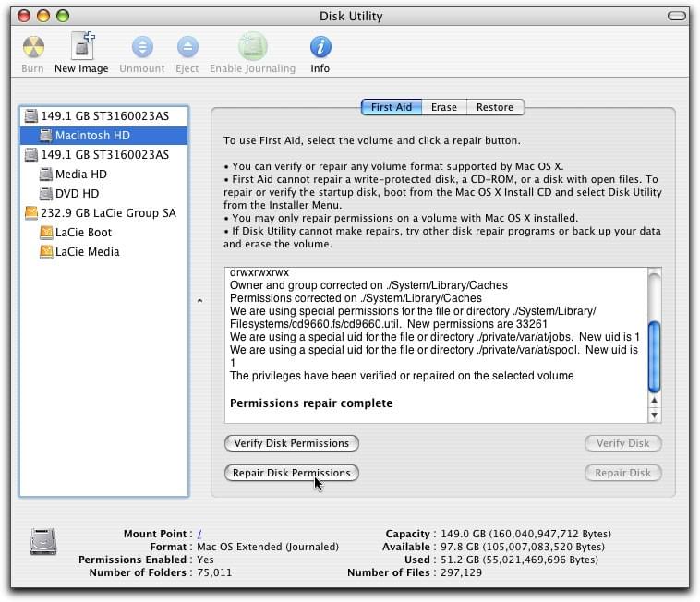Click the Number of Folders value 75,011
The width and height of the screenshot is (700, 602).
click(214, 572)
